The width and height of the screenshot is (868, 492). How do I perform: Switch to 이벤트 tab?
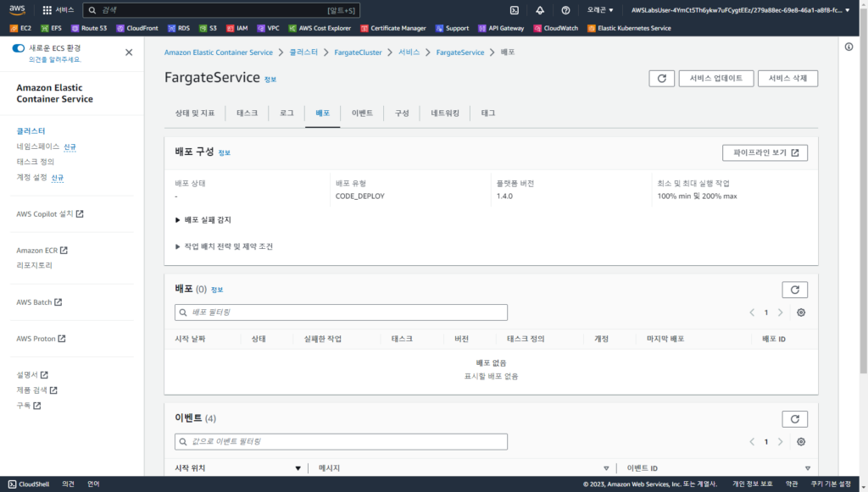coord(362,113)
